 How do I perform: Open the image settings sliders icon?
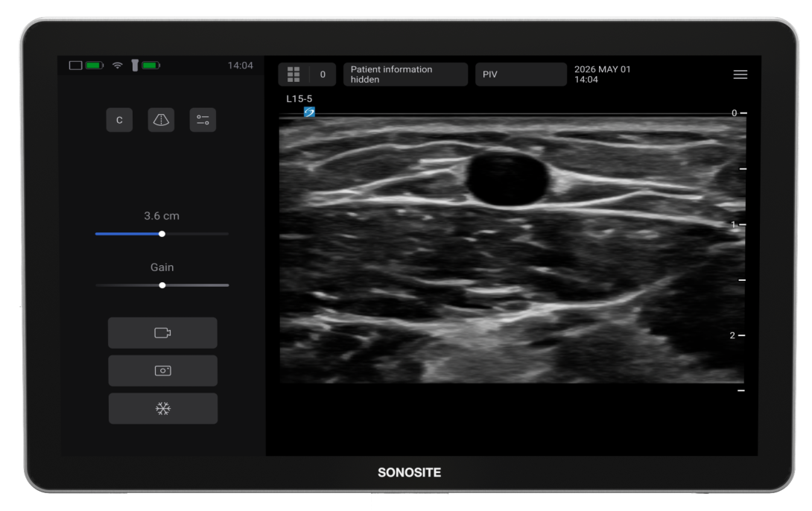tap(203, 120)
